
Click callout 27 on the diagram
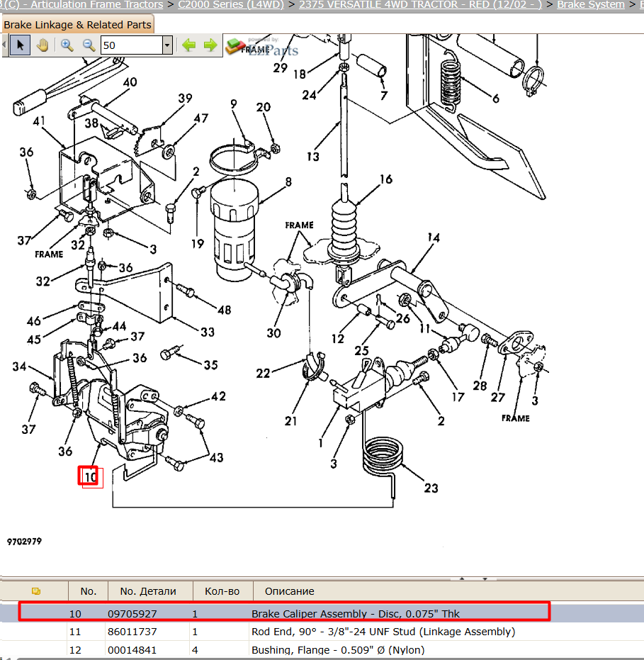(497, 397)
